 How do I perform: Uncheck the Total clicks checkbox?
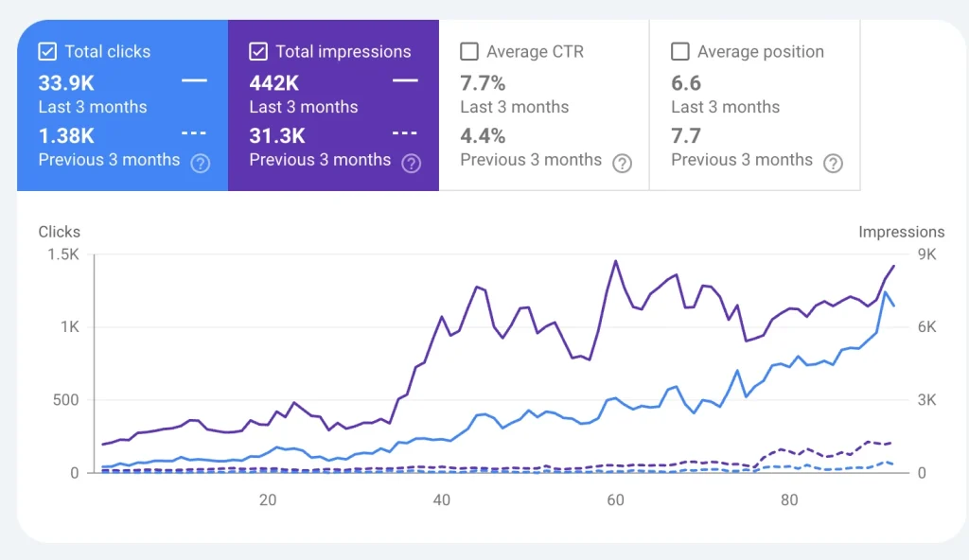[47, 52]
